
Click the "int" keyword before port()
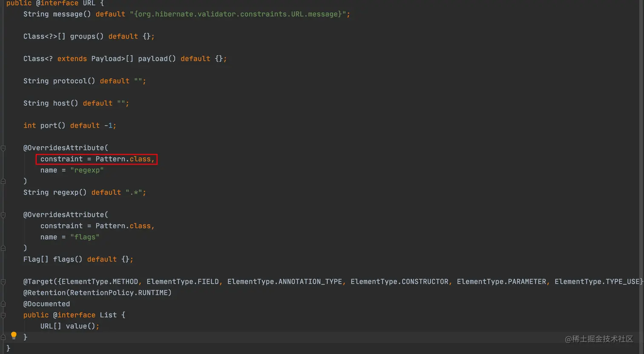coord(29,126)
